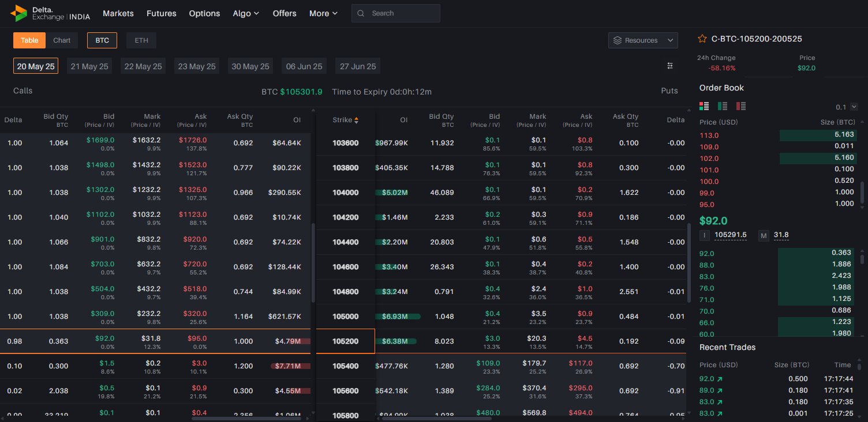868x422 pixels.
Task: Click the magnifier icon in search box
Action: coord(361,13)
